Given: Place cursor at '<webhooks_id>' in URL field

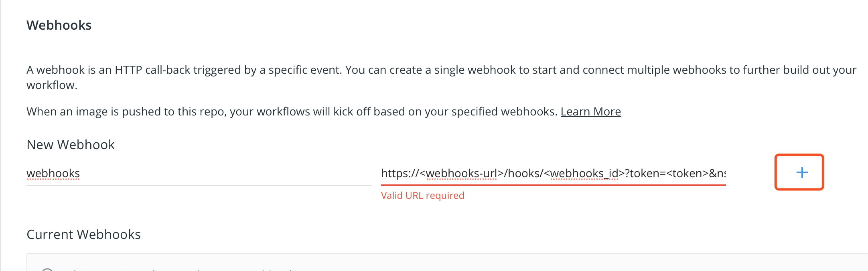Looking at the screenshot, I should coord(584,173).
